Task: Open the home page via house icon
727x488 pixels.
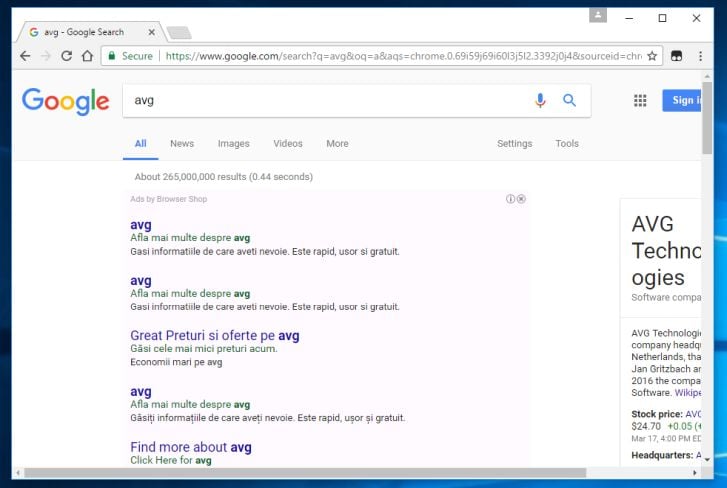Action: point(87,56)
